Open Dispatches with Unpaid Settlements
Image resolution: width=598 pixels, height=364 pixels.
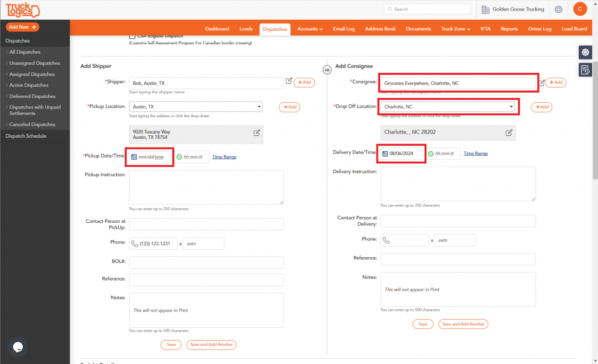click(x=34, y=110)
